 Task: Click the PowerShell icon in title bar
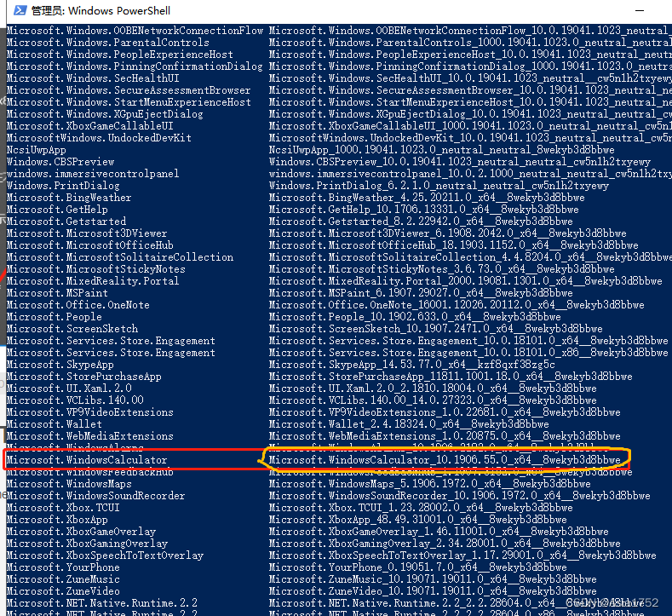(x=20, y=10)
